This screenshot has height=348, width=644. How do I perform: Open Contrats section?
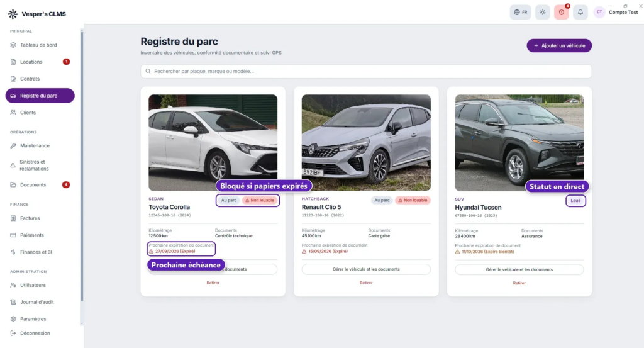point(30,79)
